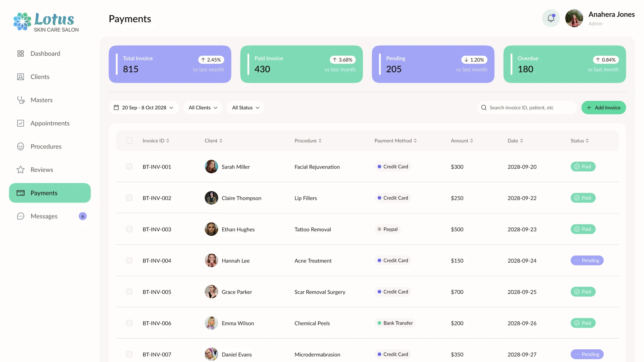Click the Procedures face icon

[20, 146]
